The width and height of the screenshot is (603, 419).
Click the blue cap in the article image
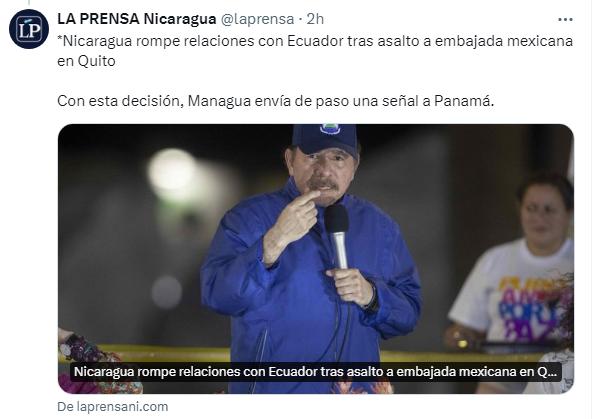click(325, 139)
